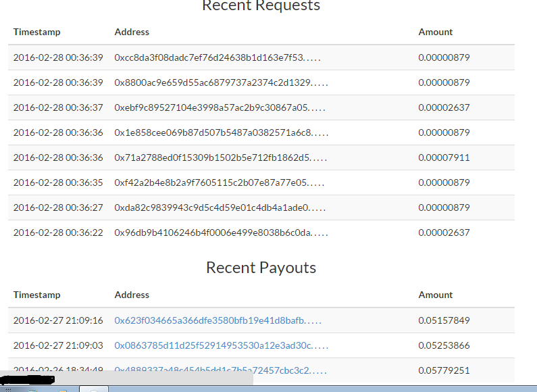This screenshot has height=392, width=537.
Task: Click Address header in Recent Requests table
Action: [132, 32]
